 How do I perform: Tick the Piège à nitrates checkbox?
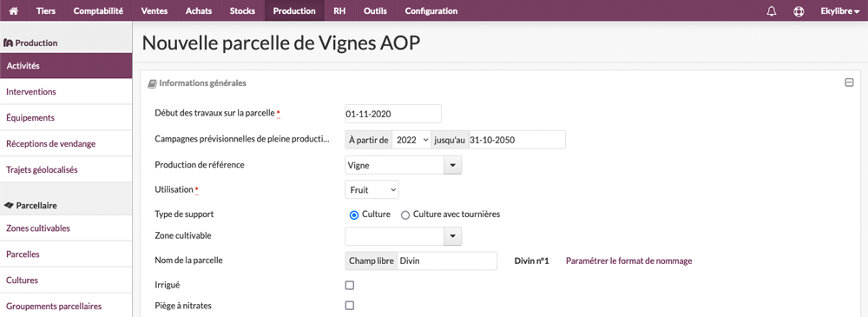point(349,306)
